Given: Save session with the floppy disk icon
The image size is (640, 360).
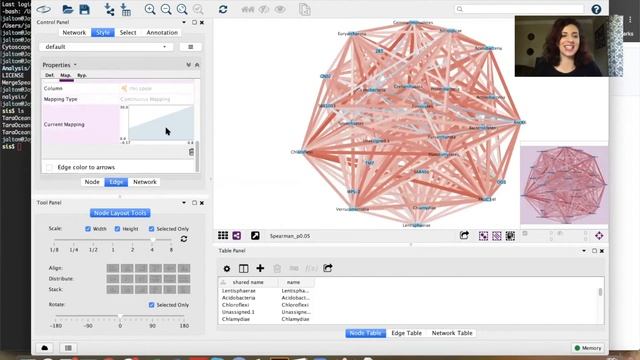Looking at the screenshot, I should (x=84, y=9).
